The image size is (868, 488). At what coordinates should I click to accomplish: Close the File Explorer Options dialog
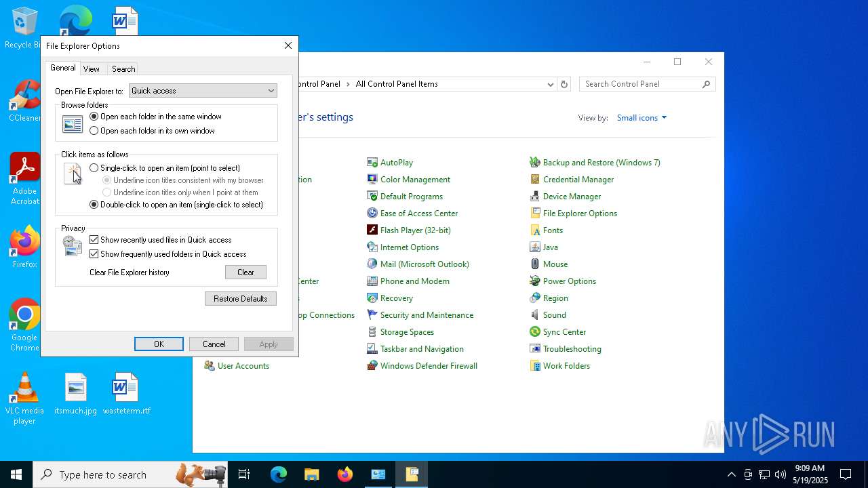coord(288,45)
